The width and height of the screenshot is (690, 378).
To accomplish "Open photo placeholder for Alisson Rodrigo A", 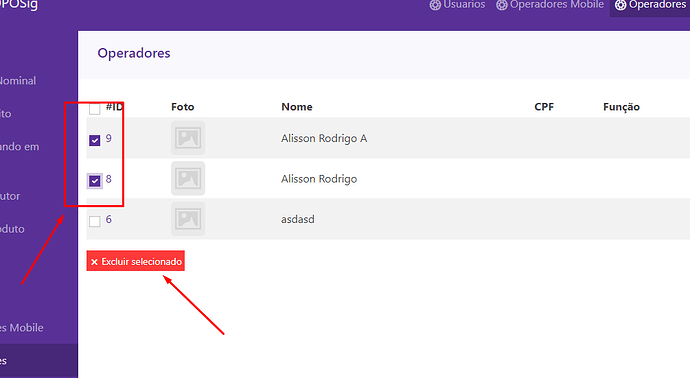I will [188, 138].
